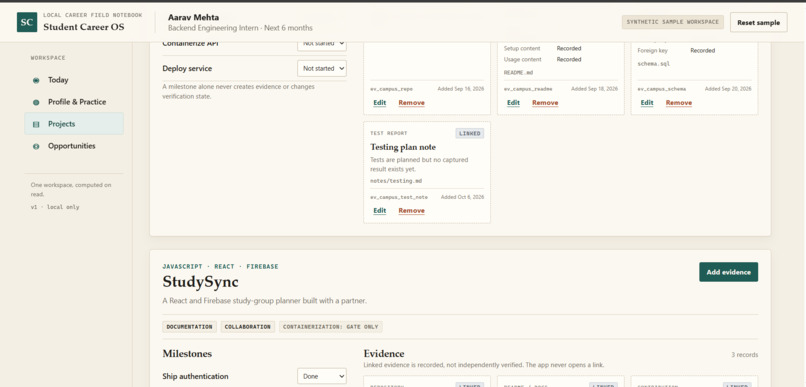Remove the Testing plan note evidence
Viewport: 806px width, 387px height.
pos(411,211)
